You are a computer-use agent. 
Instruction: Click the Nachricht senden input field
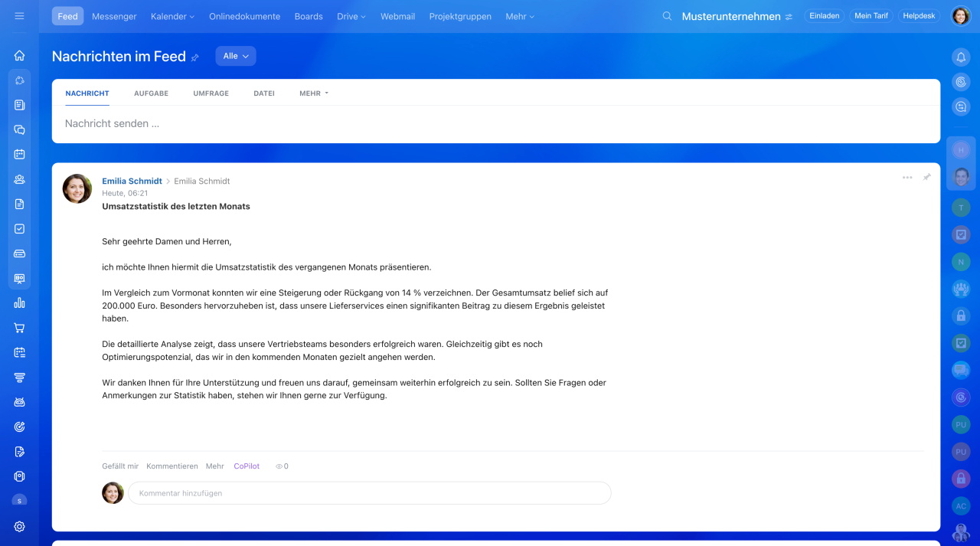pyautogui.click(x=496, y=123)
